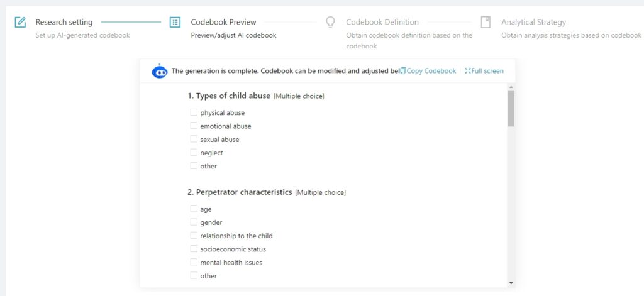Click the scrollbar down arrow

point(511,283)
